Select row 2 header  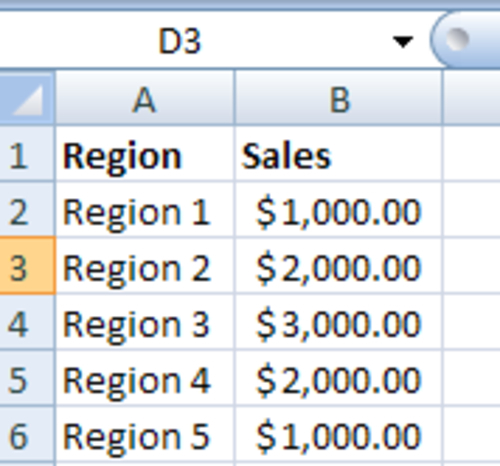click(27, 210)
